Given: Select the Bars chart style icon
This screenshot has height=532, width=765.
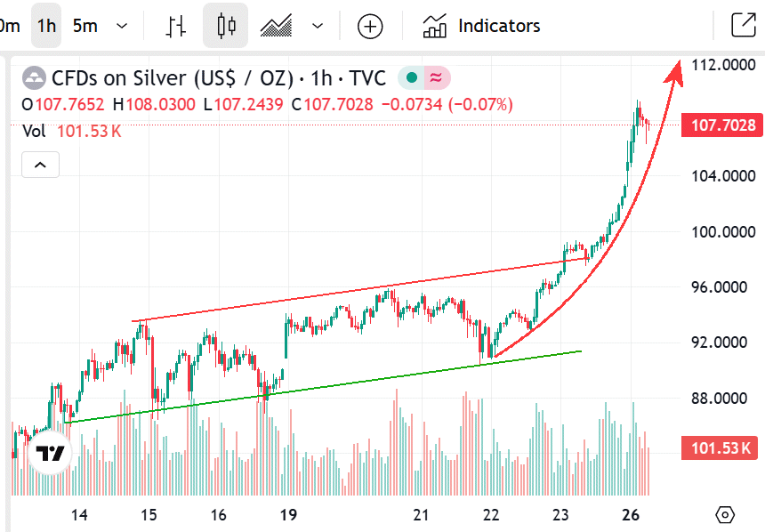Looking at the screenshot, I should click(175, 26).
